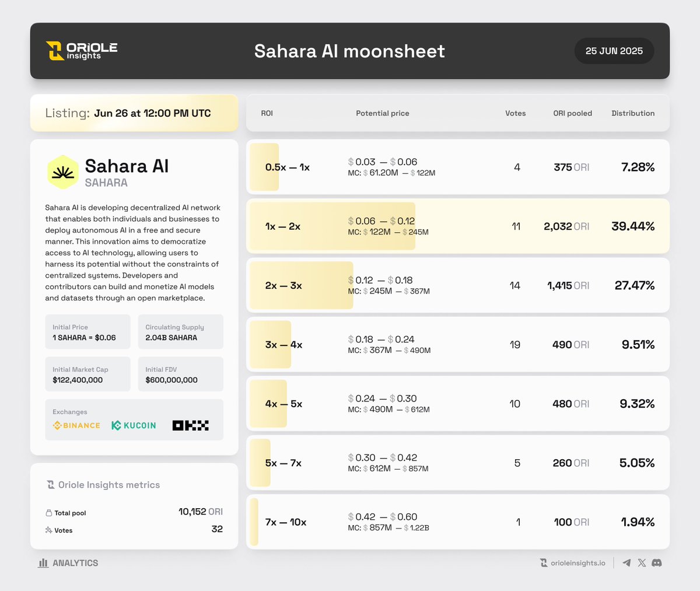Viewport: 700px width, 591px height.
Task: Click the KuCoin exchange logo
Action: (x=134, y=425)
